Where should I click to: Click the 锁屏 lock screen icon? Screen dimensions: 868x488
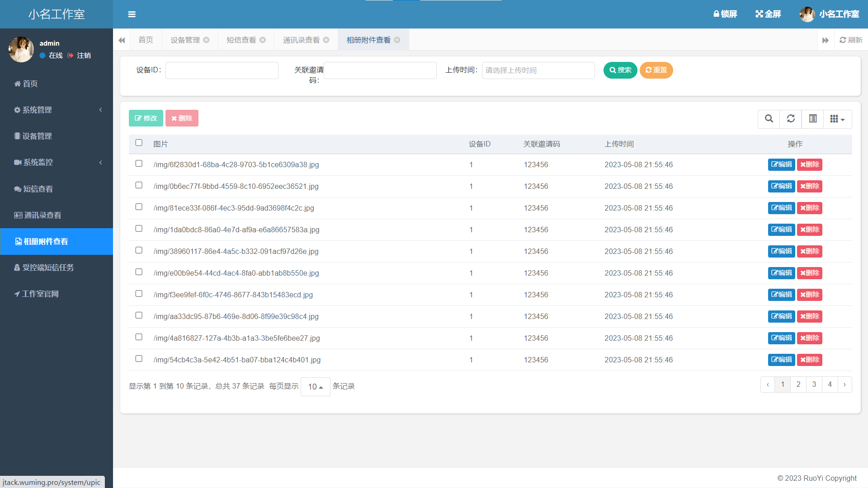pos(725,14)
